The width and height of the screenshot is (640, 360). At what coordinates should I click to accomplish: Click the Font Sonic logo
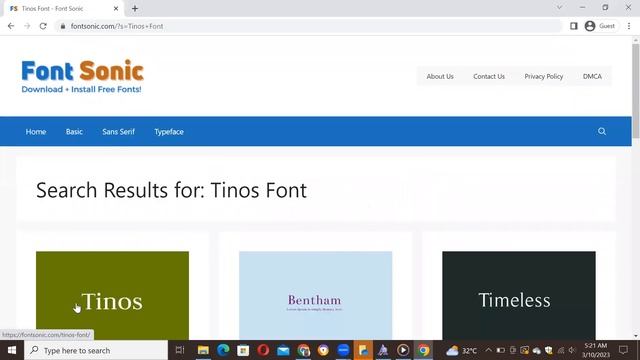(82, 76)
